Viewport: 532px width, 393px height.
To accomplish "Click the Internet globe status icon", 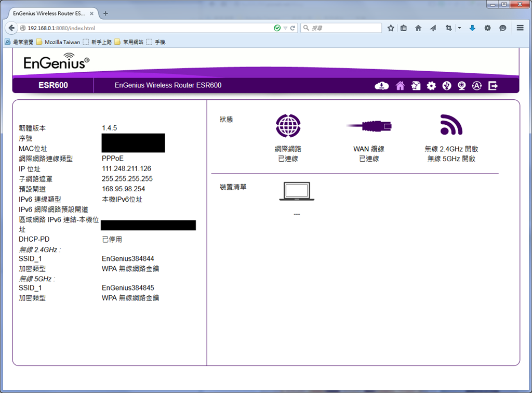I will pyautogui.click(x=288, y=126).
